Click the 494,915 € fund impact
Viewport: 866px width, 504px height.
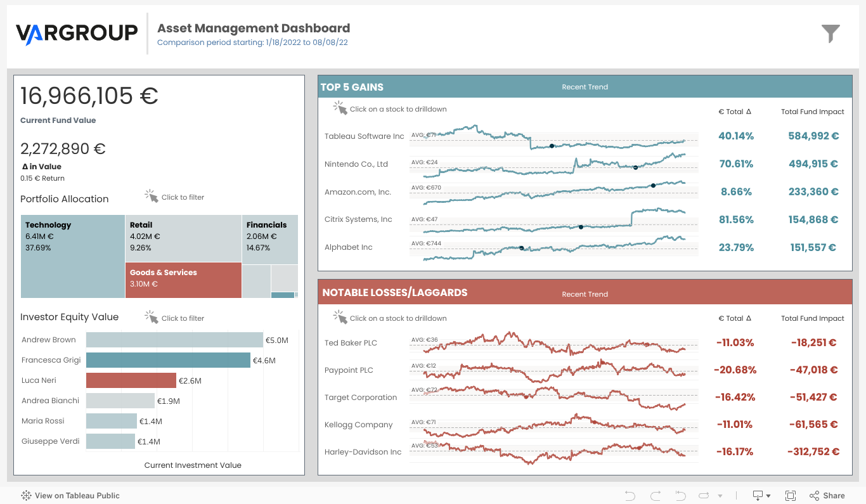[x=813, y=164]
